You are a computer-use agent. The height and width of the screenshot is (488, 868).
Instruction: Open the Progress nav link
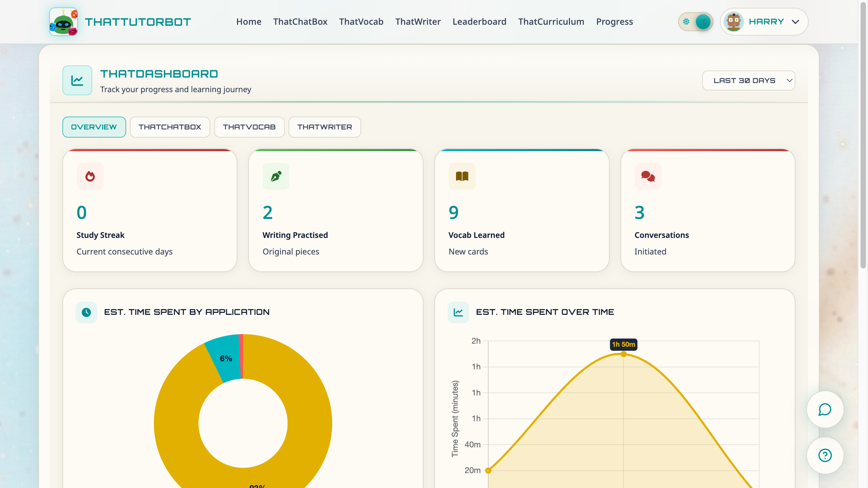click(x=615, y=22)
